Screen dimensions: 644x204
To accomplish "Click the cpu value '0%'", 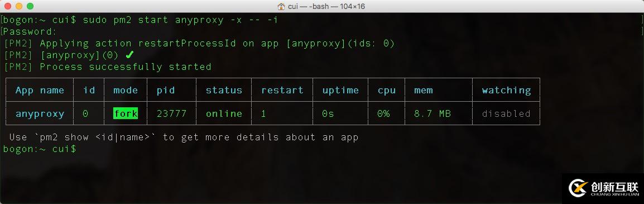I will point(383,113).
